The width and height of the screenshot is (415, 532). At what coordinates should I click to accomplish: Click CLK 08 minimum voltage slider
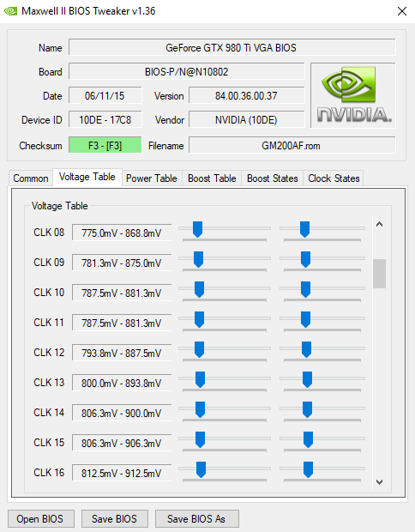(225, 232)
